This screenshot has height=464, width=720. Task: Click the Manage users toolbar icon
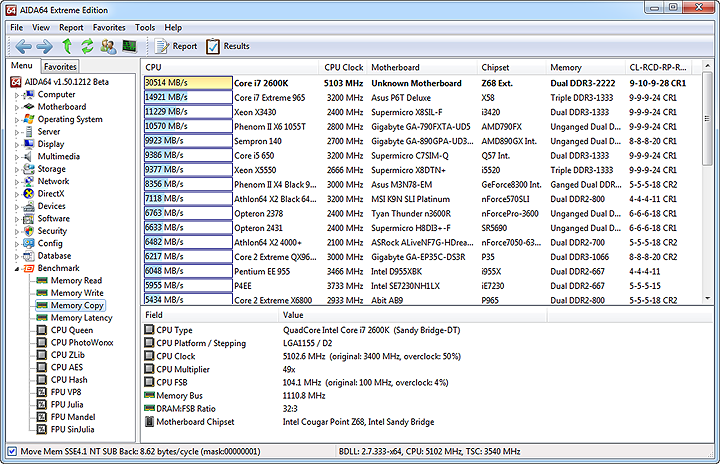click(108, 46)
